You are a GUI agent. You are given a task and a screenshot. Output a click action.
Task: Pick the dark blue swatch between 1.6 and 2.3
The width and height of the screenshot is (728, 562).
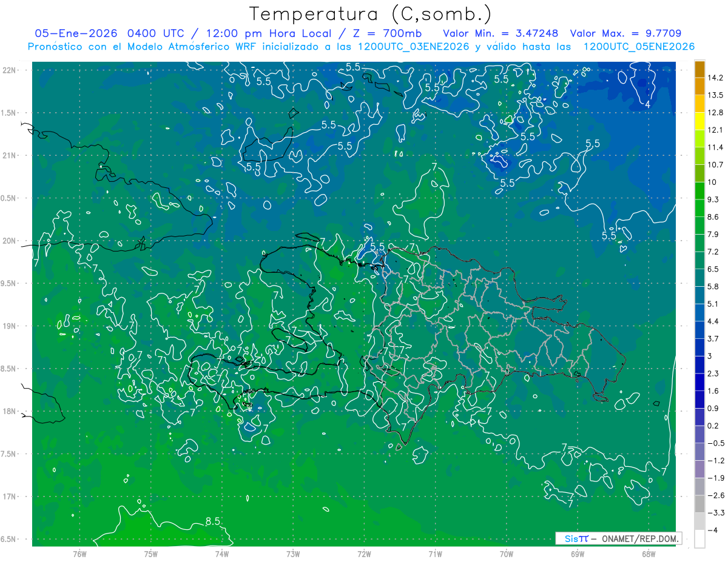pyautogui.click(x=699, y=382)
